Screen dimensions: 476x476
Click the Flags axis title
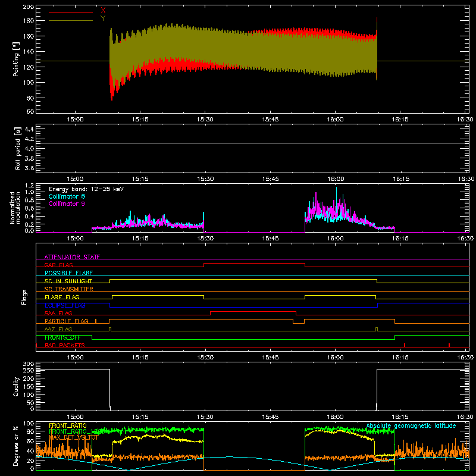pyautogui.click(x=24, y=297)
